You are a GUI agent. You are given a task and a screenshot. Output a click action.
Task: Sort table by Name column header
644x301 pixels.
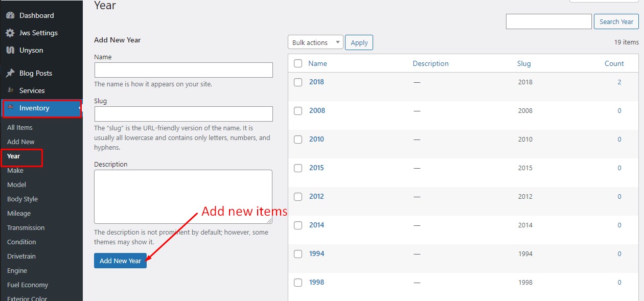(x=317, y=64)
